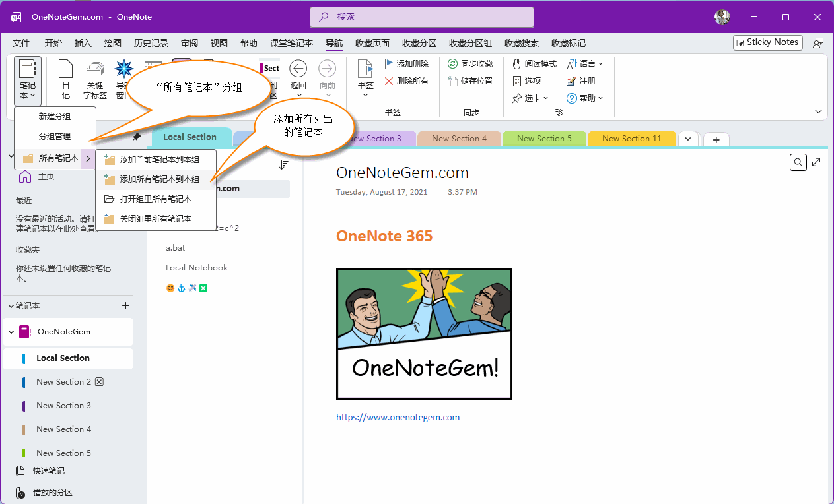Click 删除所有 red X
The height and width of the screenshot is (504, 834).
click(406, 81)
